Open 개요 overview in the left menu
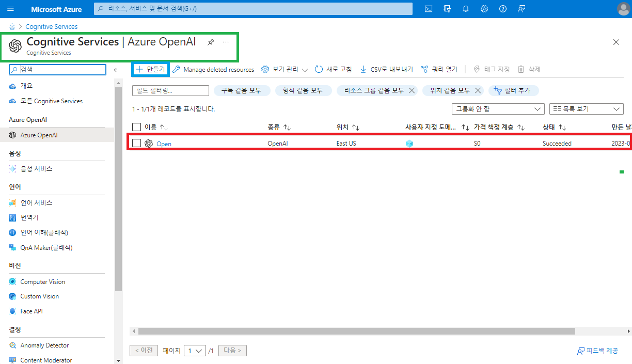632x364 pixels. [26, 86]
